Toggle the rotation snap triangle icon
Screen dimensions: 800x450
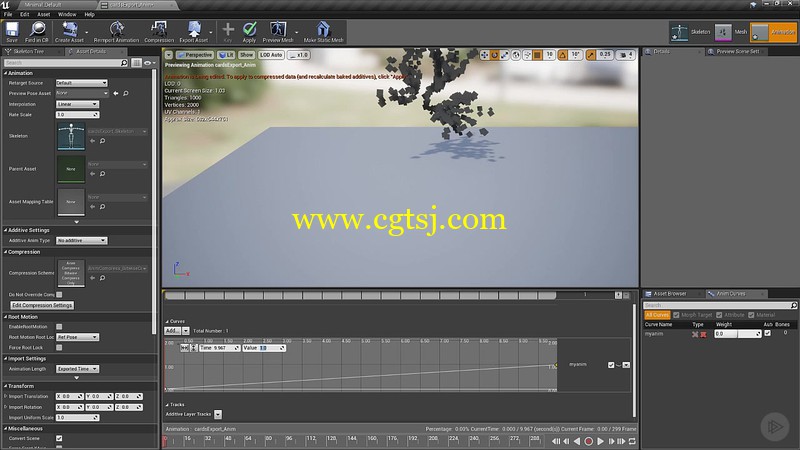562,55
